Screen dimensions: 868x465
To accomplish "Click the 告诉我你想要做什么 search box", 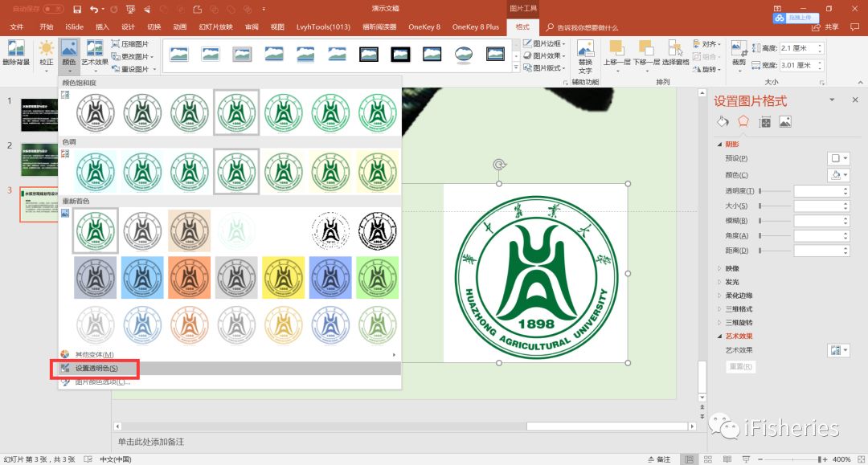I will [582, 27].
